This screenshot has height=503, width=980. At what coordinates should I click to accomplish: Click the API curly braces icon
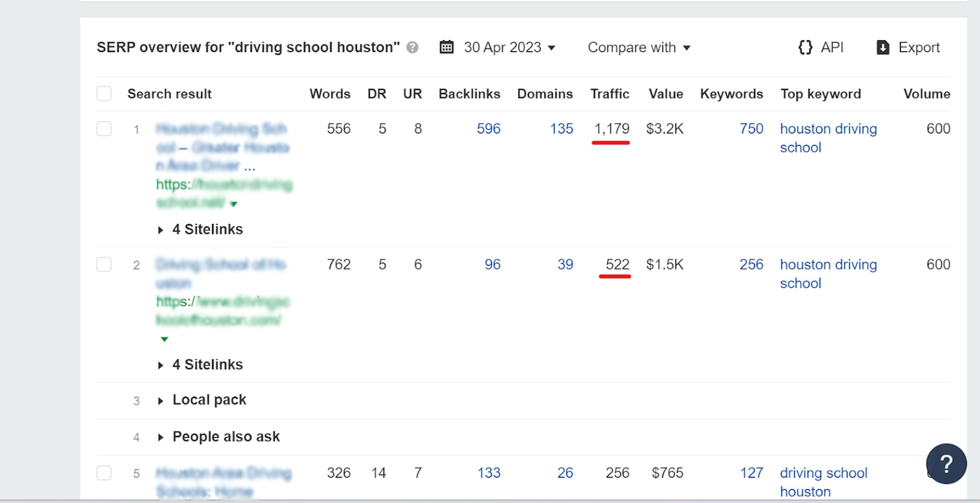(805, 47)
